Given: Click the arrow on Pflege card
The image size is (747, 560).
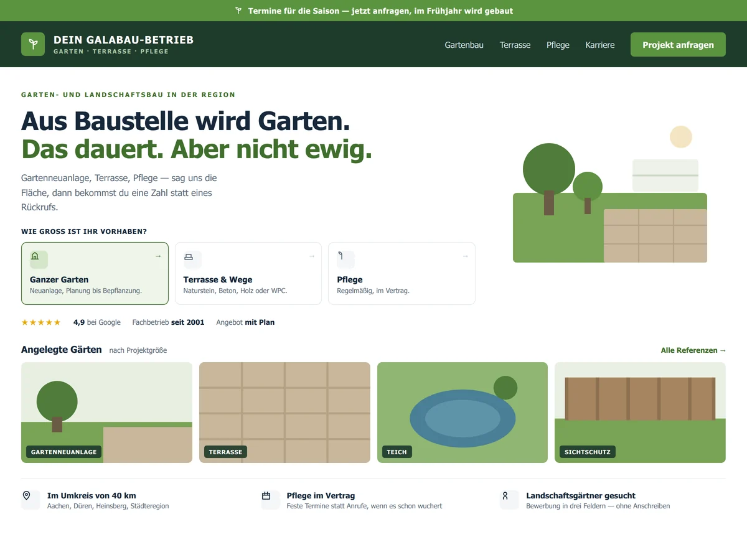Looking at the screenshot, I should click(465, 256).
